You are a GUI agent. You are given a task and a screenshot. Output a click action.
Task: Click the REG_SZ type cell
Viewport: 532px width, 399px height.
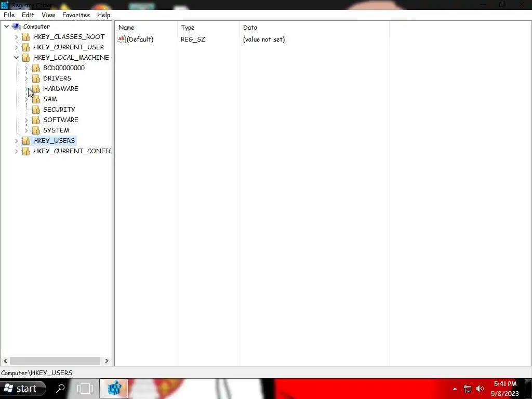(193, 39)
